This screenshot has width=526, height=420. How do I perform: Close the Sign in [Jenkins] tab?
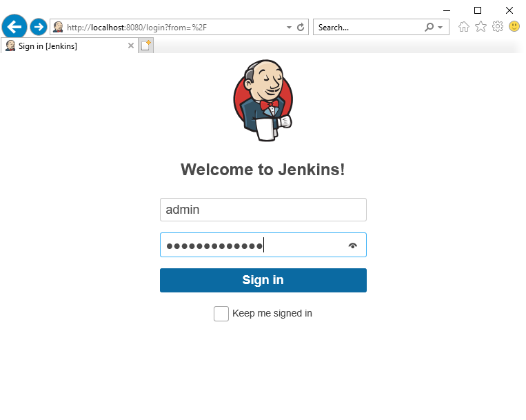pyautogui.click(x=131, y=46)
